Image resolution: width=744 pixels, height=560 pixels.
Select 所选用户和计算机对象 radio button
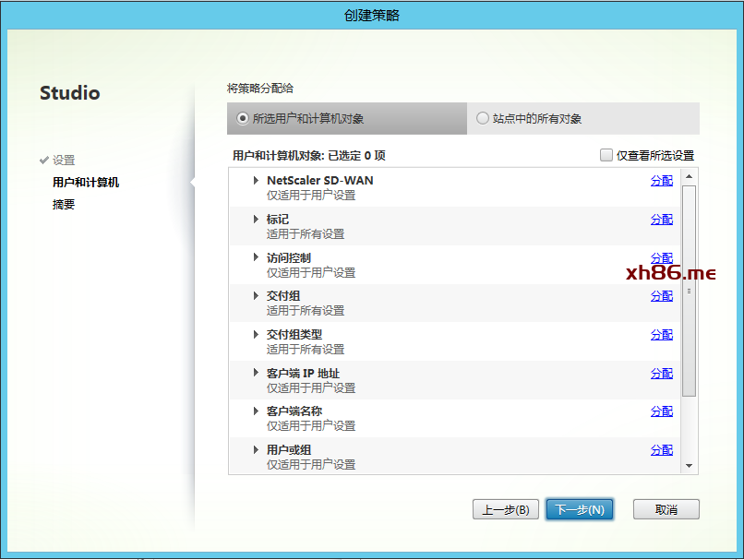pyautogui.click(x=243, y=119)
